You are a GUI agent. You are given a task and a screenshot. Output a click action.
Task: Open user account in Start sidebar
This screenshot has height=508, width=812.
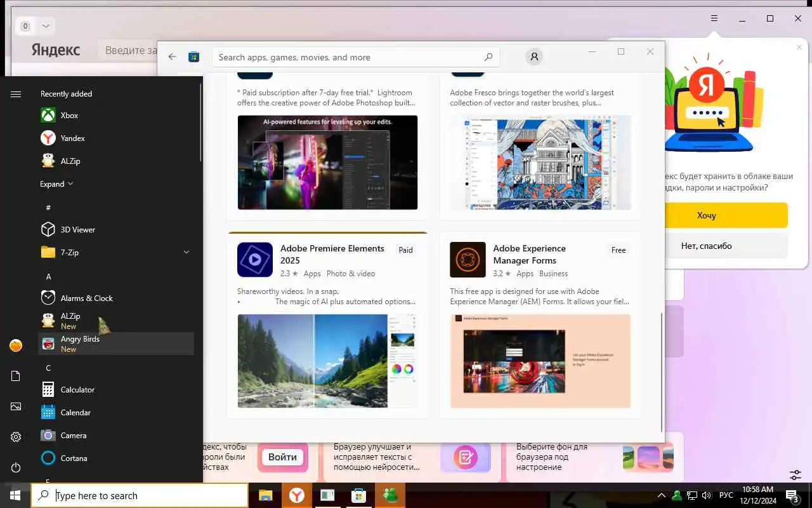tap(16, 345)
